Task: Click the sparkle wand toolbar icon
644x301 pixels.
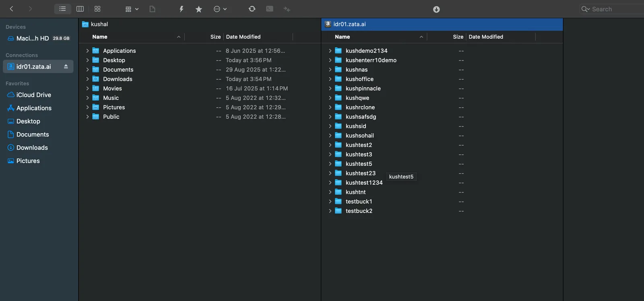Action: [x=287, y=9]
